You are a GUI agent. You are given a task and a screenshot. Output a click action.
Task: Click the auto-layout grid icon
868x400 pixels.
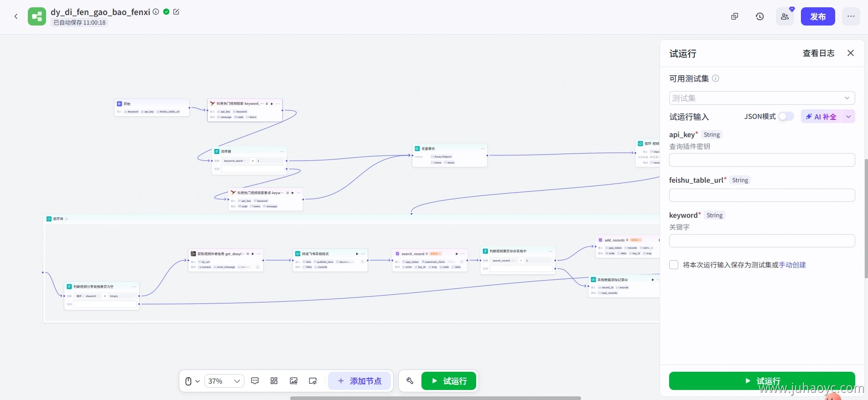[x=274, y=381]
